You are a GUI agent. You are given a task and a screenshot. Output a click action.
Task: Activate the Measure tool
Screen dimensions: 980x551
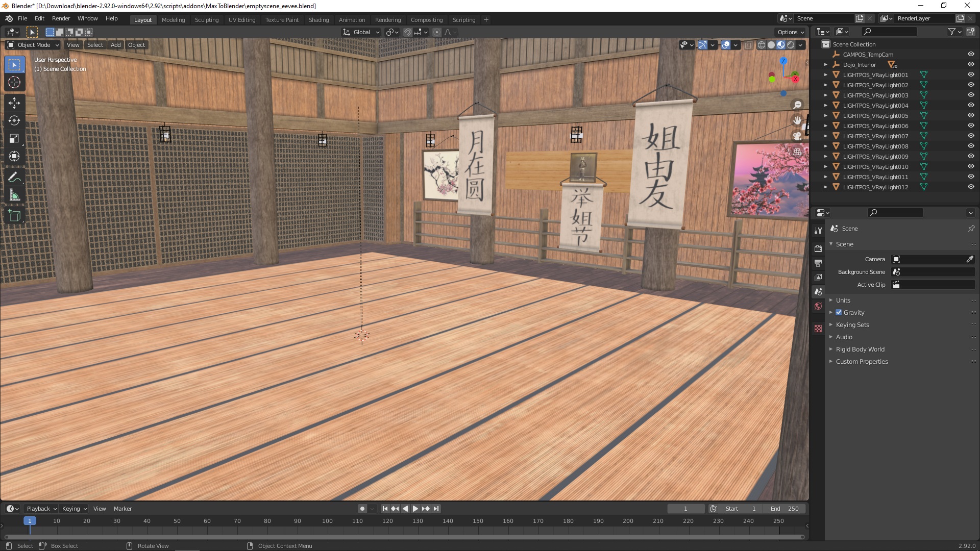pyautogui.click(x=14, y=195)
